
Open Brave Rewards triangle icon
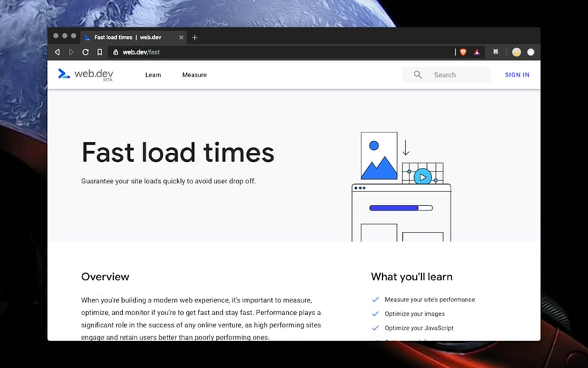(476, 52)
